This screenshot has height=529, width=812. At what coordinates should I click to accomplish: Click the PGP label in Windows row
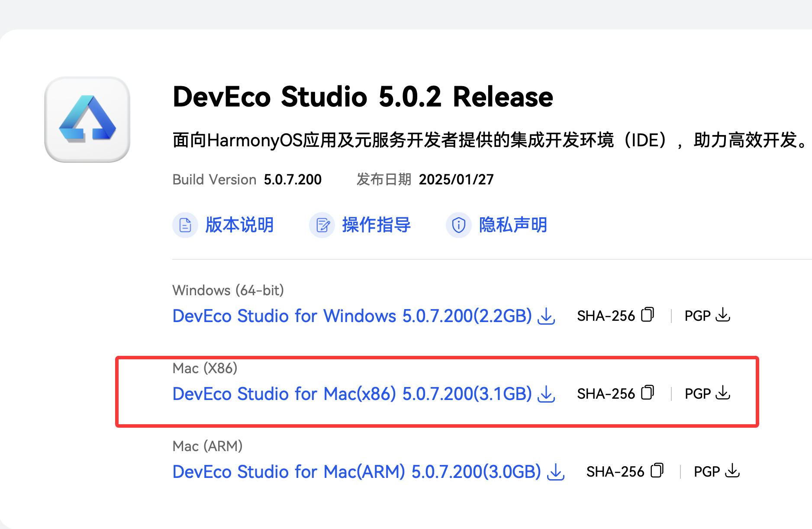pos(698,316)
